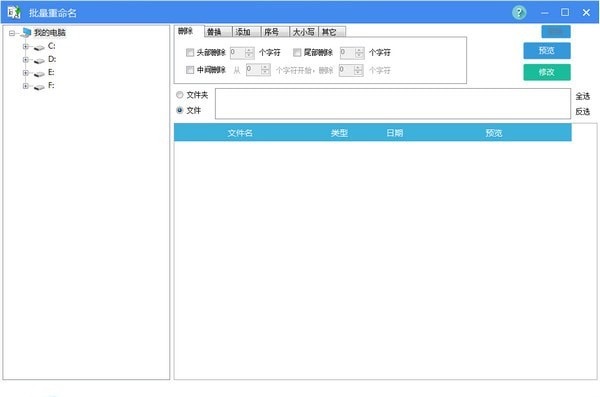Image resolution: width=600 pixels, height=397 pixels.
Task: Click the blue 预览 button
Action: [x=547, y=51]
